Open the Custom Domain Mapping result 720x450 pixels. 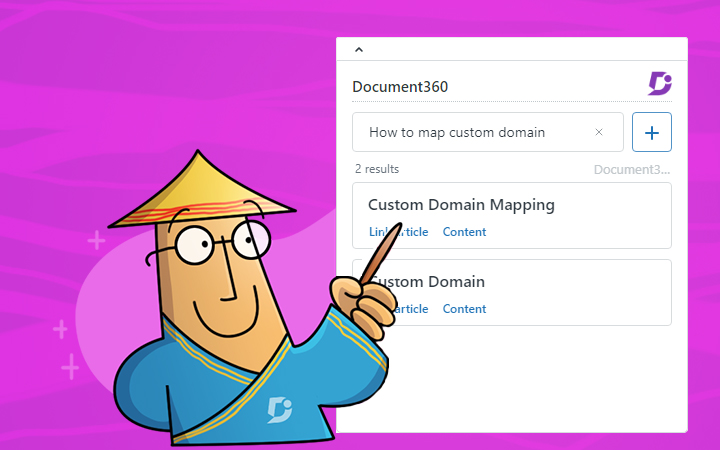click(x=461, y=205)
